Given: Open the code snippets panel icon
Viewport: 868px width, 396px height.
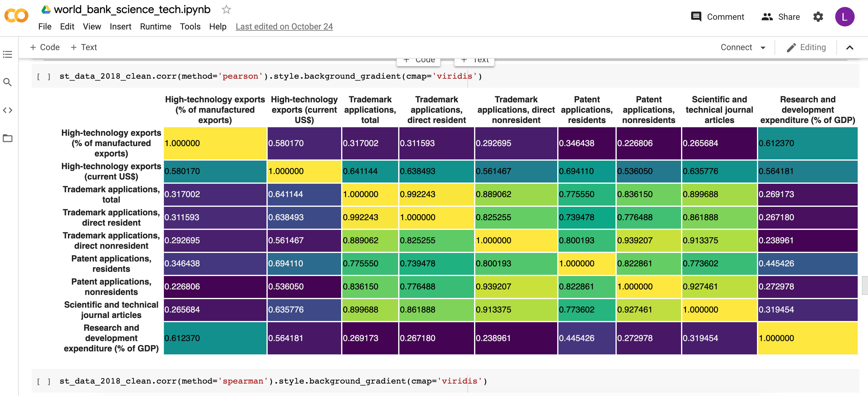Looking at the screenshot, I should (x=7, y=110).
